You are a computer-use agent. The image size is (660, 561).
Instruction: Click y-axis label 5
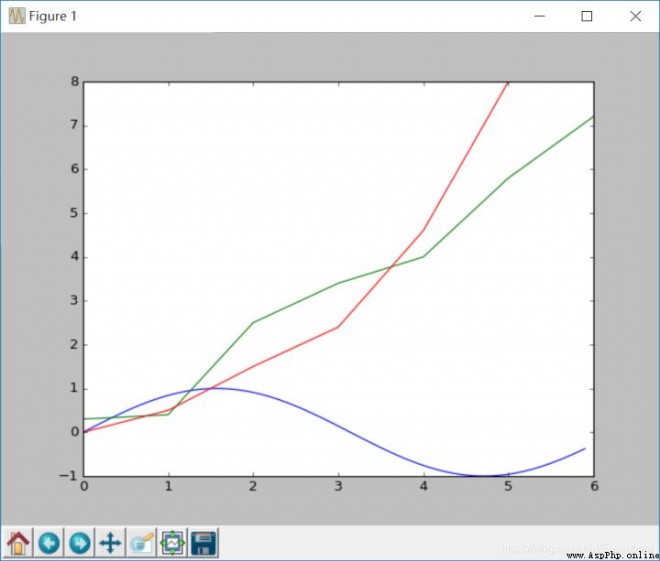coord(75,213)
